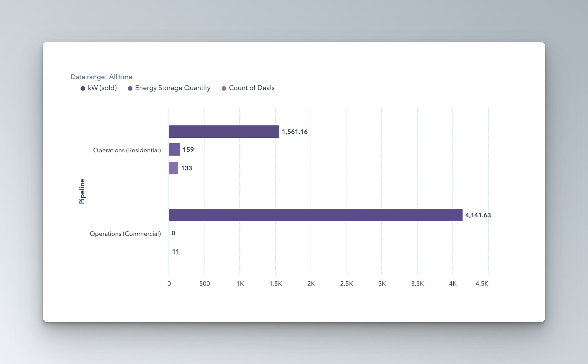Image resolution: width=588 pixels, height=364 pixels.
Task: Click the Operations (Commercial) axis label
Action: pyautogui.click(x=125, y=234)
